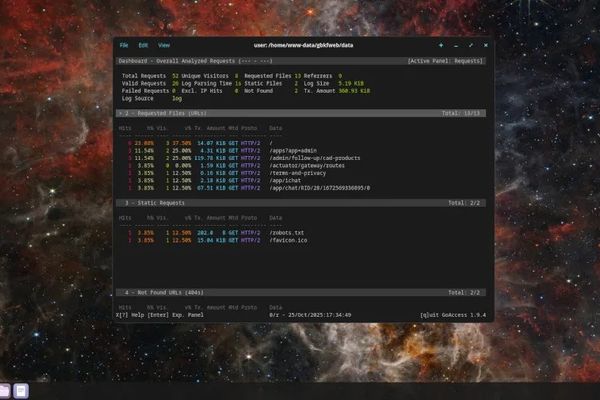Open the text editor taskbar icon
The height and width of the screenshot is (400, 600).
pyautogui.click(x=21, y=391)
